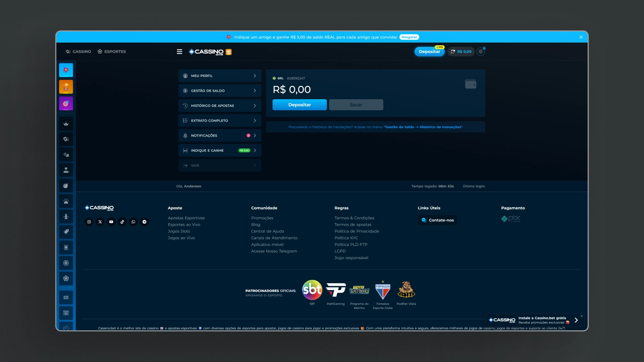Viewport: 644px width, 362px height.
Task: Open the Jogos Slots footer link
Action: point(179,231)
